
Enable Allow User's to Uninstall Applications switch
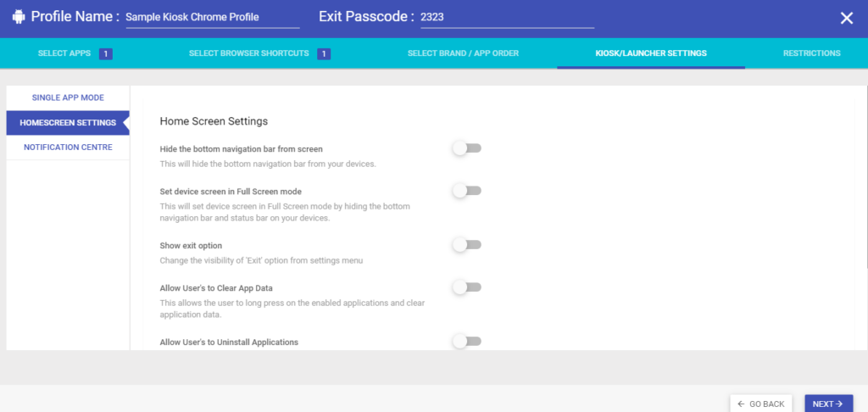tap(467, 341)
